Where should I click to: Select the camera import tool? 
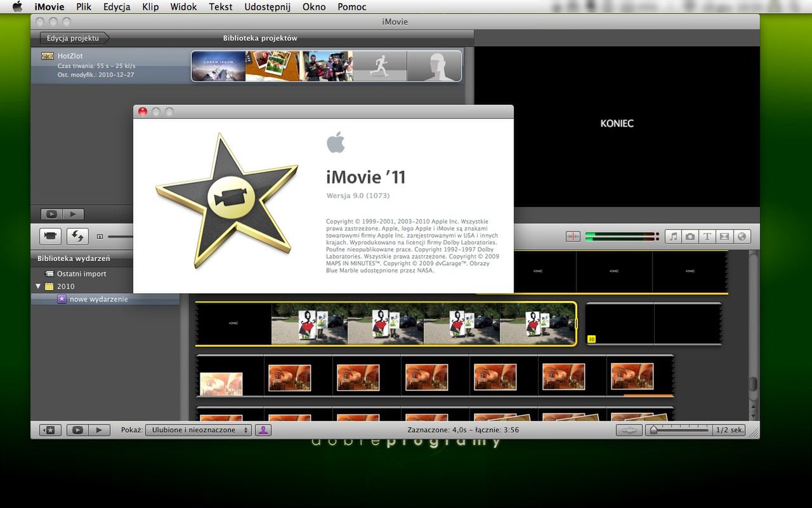[x=49, y=236]
